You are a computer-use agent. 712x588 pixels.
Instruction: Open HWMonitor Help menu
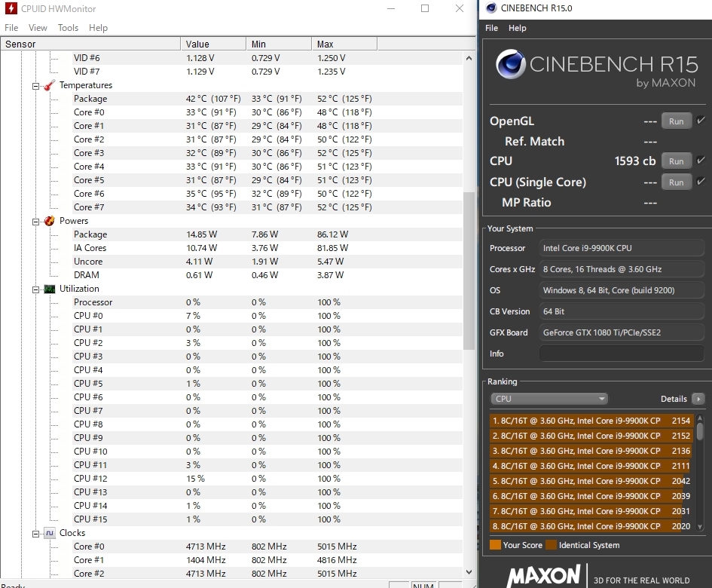pyautogui.click(x=98, y=28)
